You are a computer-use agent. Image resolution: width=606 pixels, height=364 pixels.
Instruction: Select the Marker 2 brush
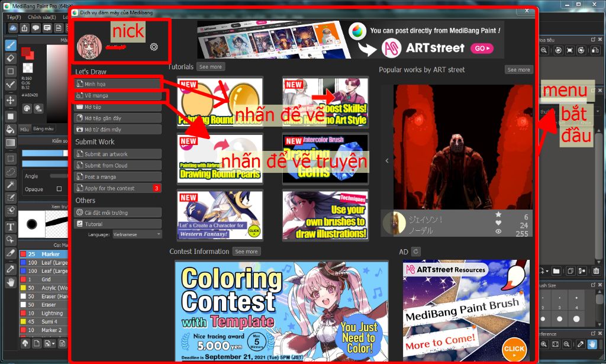[44, 330]
